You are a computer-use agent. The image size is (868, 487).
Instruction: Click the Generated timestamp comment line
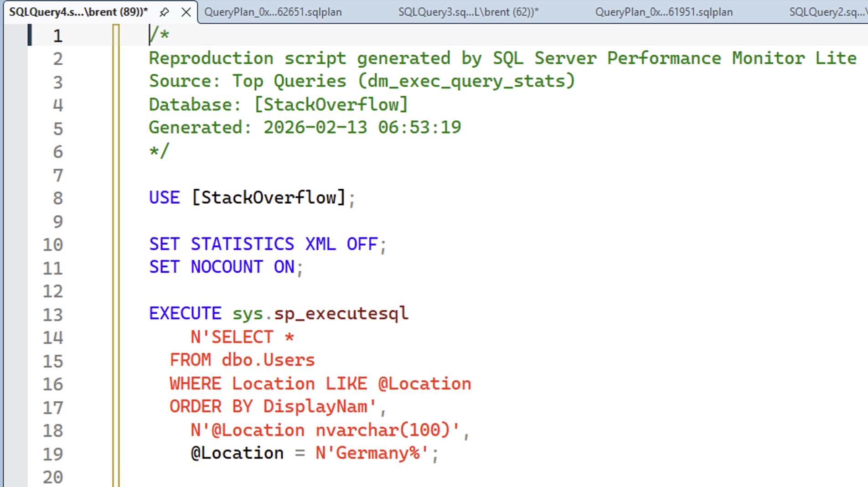[x=305, y=128]
